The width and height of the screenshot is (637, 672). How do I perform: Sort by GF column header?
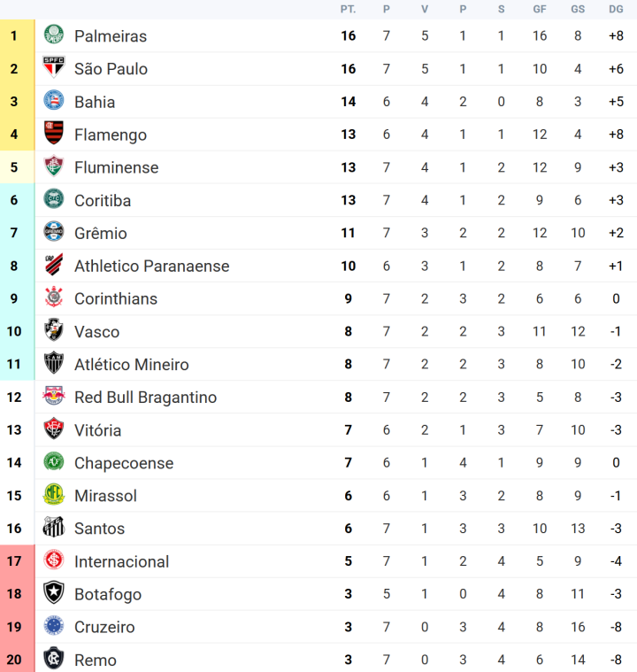(x=540, y=9)
